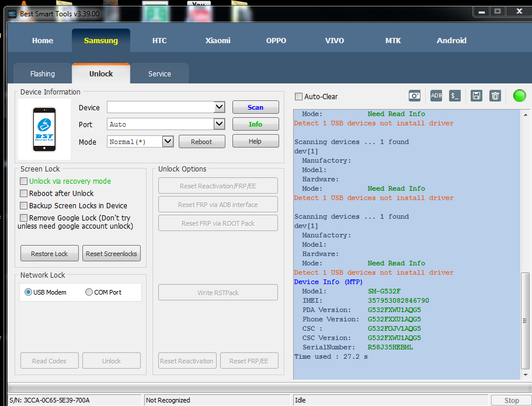The width and height of the screenshot is (532, 406).
Task: Open the Help button
Action: [x=255, y=141]
